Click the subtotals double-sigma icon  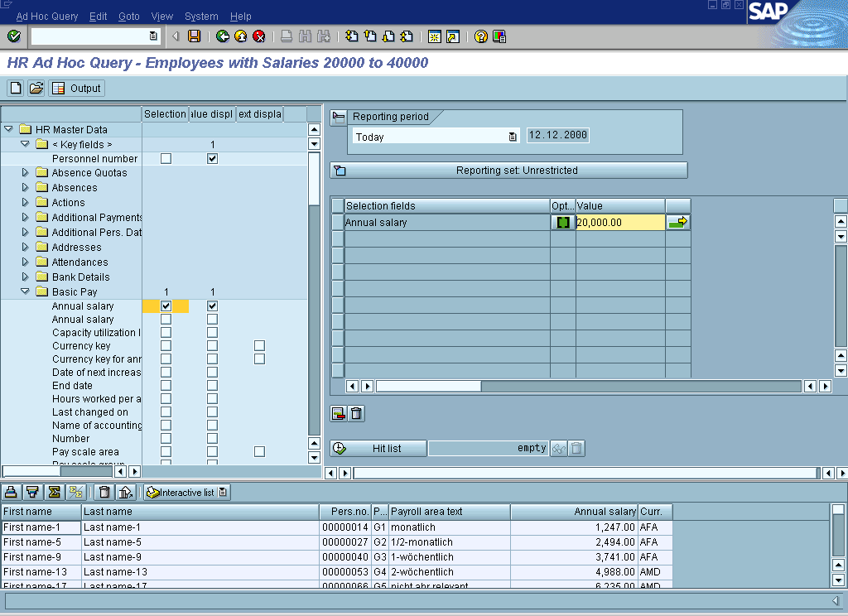pyautogui.click(x=75, y=492)
